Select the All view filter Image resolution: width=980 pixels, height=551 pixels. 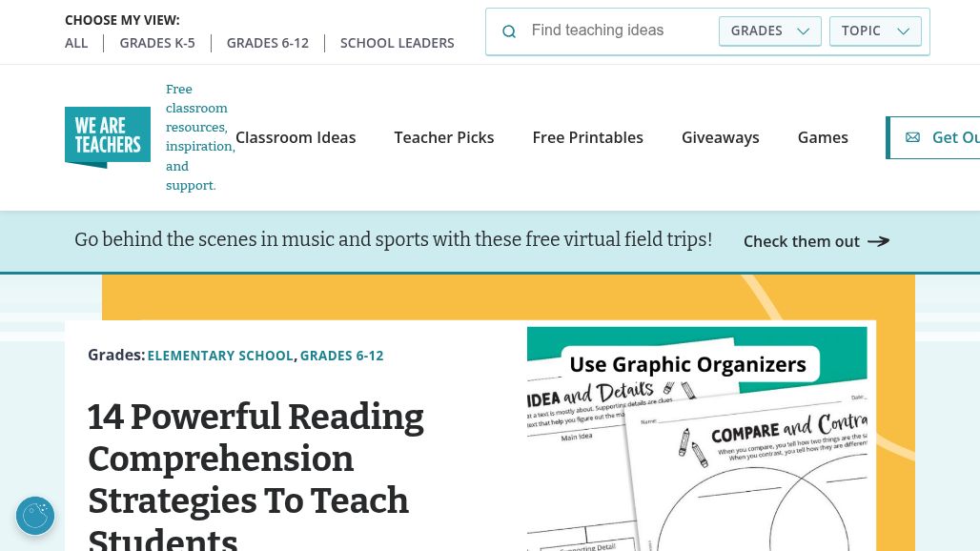point(76,43)
